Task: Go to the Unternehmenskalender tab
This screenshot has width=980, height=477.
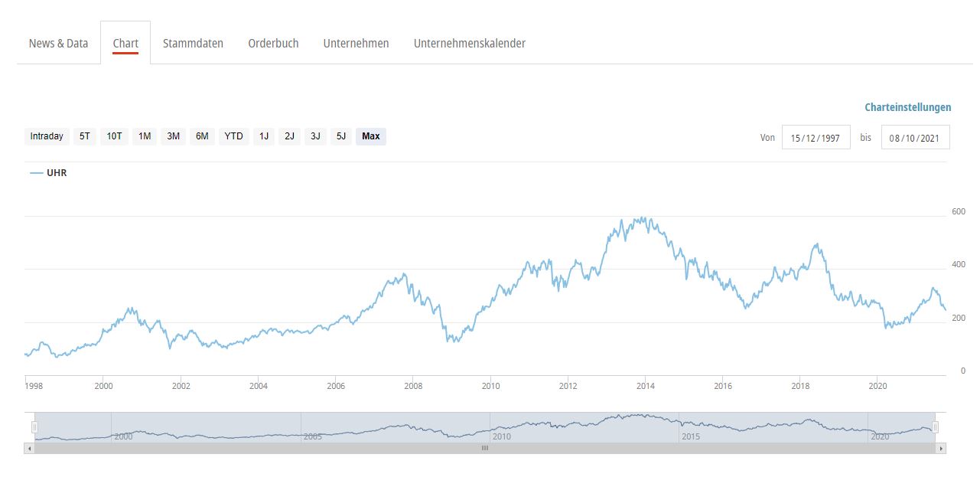Action: 469,43
